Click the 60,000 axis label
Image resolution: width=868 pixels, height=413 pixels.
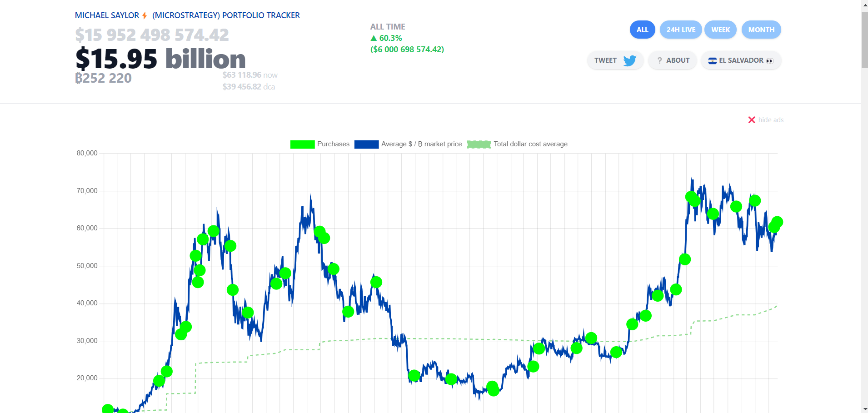point(87,228)
